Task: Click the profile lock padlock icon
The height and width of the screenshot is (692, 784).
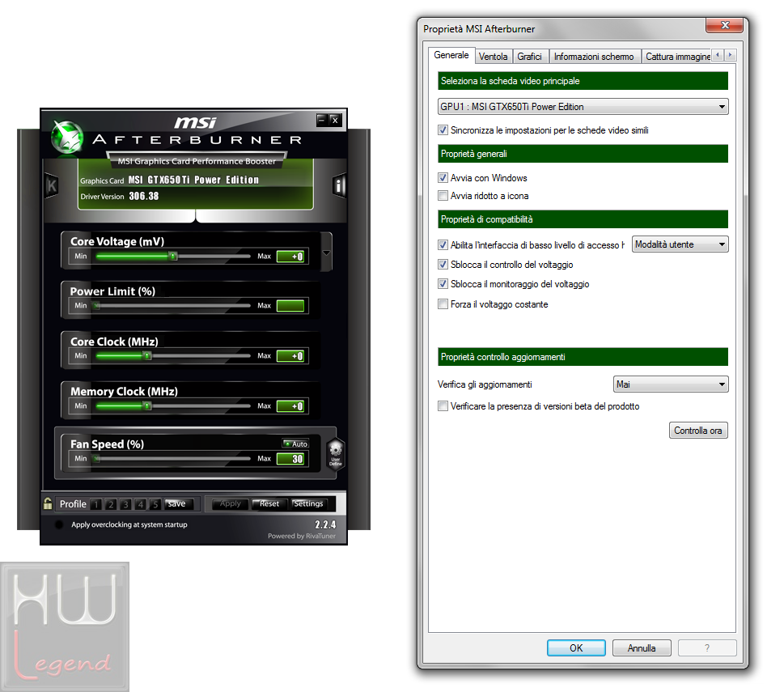Action: click(48, 503)
